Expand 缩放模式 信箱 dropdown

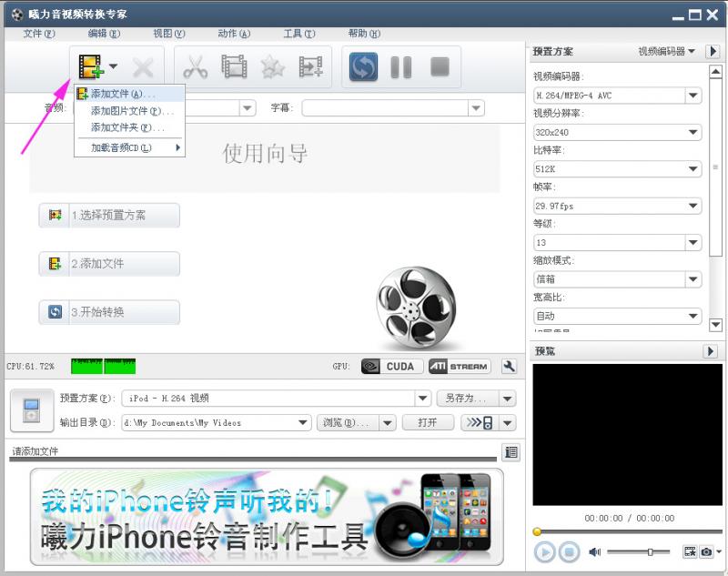[693, 279]
